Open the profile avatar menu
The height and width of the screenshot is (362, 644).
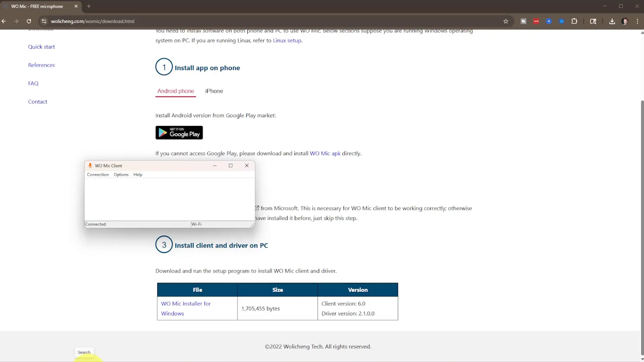625,21
